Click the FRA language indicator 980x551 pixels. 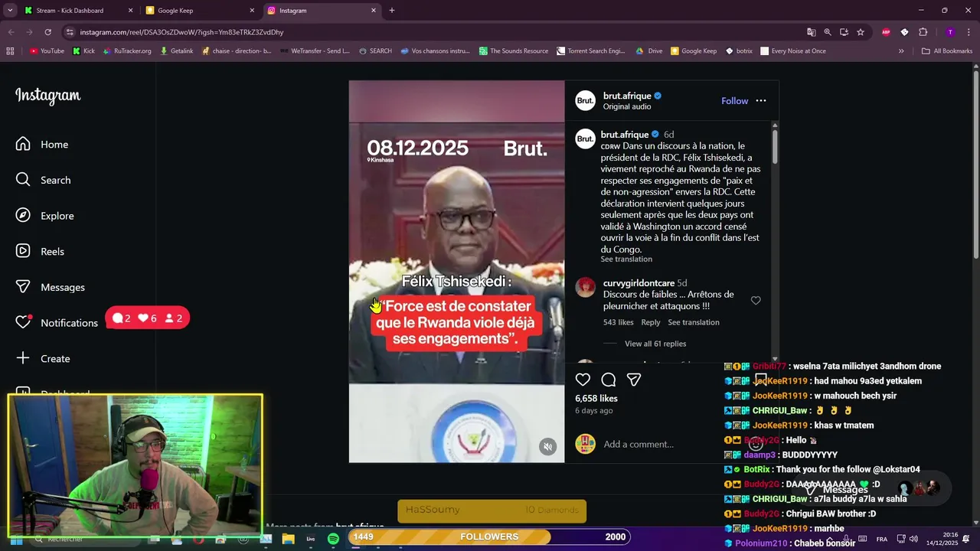tap(881, 539)
